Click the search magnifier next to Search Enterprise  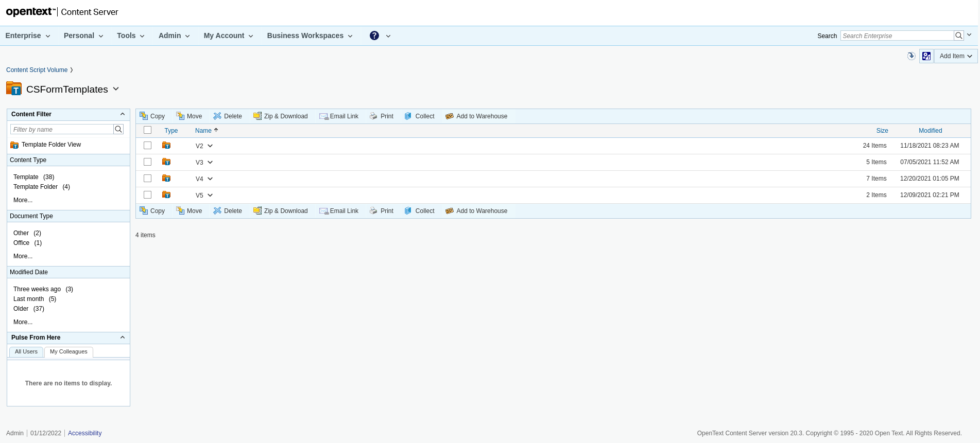click(x=958, y=36)
